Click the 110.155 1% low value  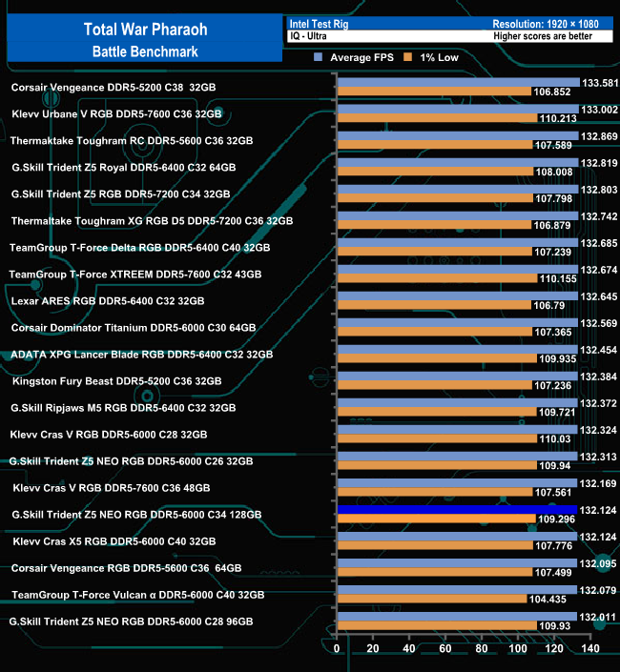point(558,278)
